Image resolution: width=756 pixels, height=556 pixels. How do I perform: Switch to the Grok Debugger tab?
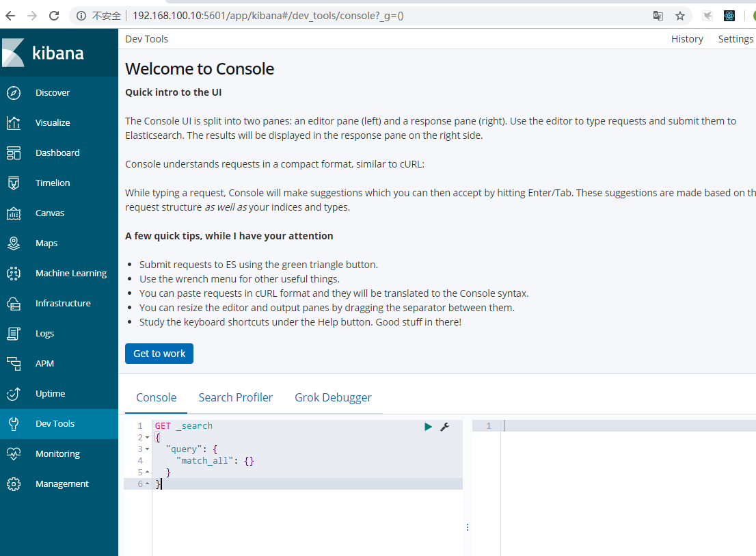(333, 398)
